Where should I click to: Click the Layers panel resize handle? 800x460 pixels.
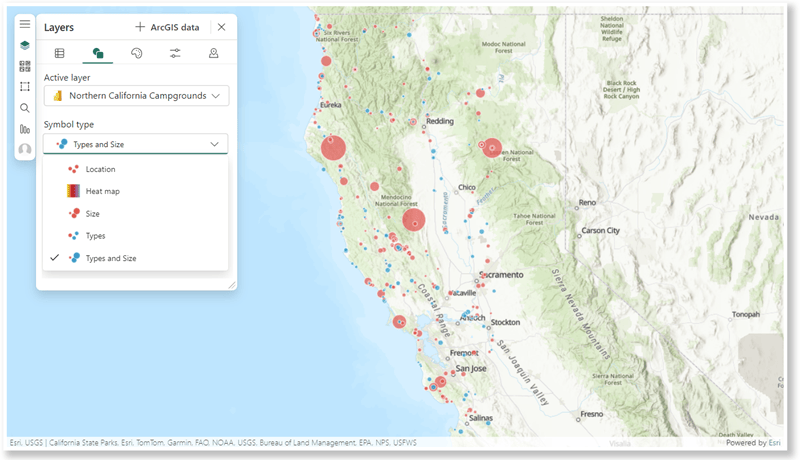(x=232, y=285)
